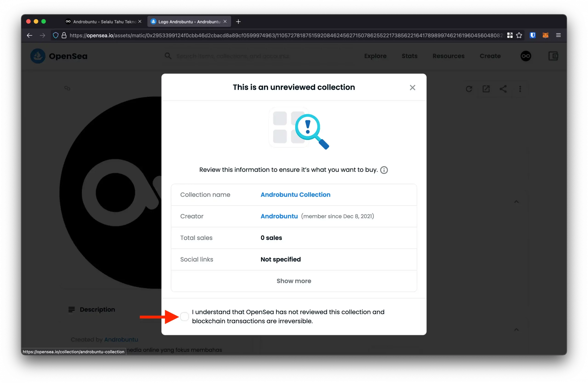Screen dimensions: 588x383
Task: Open the Androbuntu Collection link
Action: [x=295, y=195]
